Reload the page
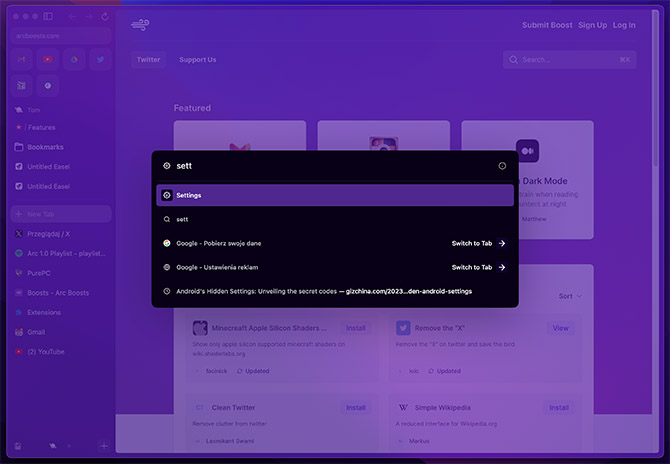This screenshot has width=670, height=464. coord(105,16)
